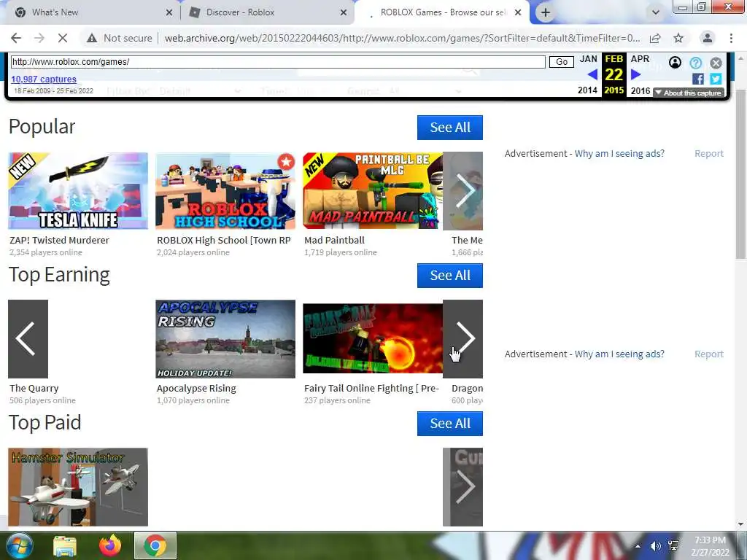
Task: Report the top advertisement
Action: pos(709,153)
